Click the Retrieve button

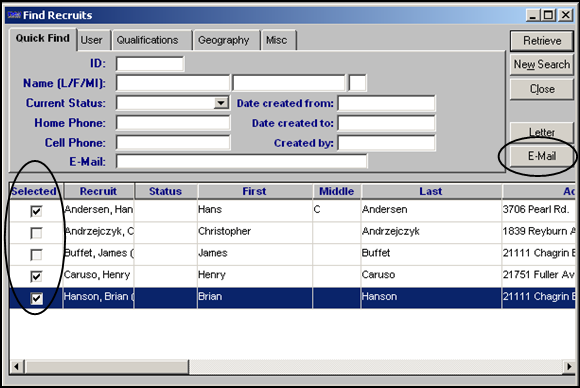click(542, 41)
